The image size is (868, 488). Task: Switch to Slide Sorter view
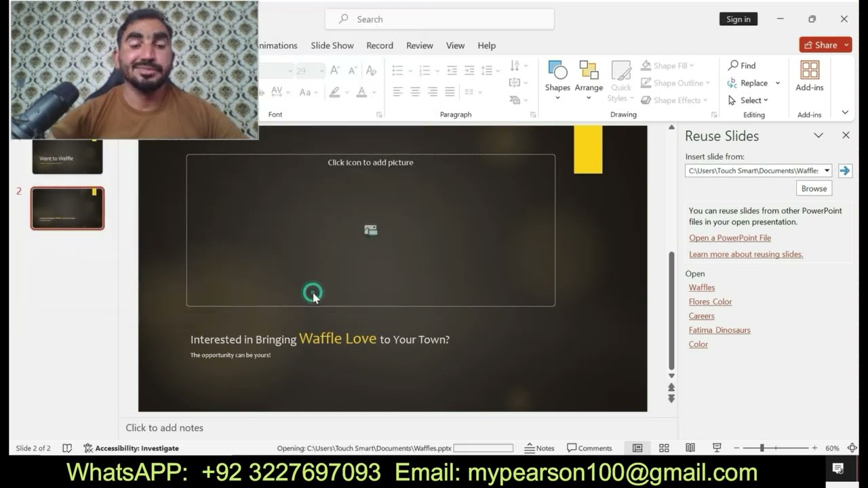click(x=664, y=448)
